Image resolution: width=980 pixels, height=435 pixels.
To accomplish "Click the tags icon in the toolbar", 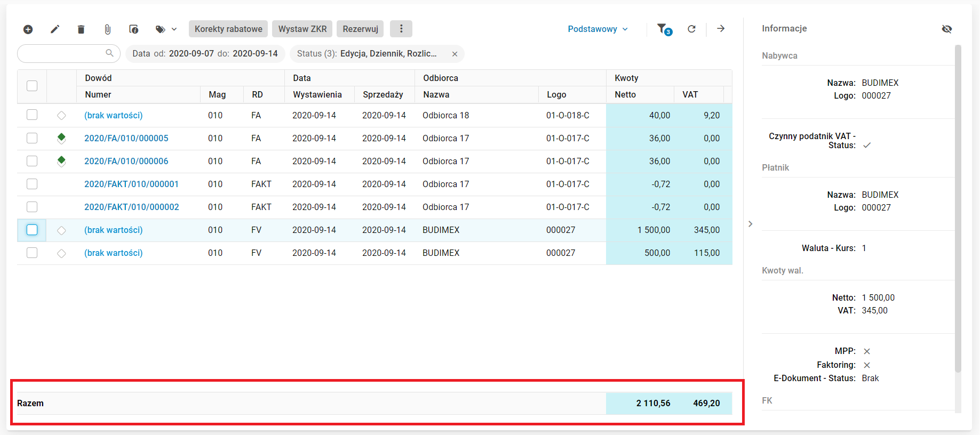I will tap(160, 29).
